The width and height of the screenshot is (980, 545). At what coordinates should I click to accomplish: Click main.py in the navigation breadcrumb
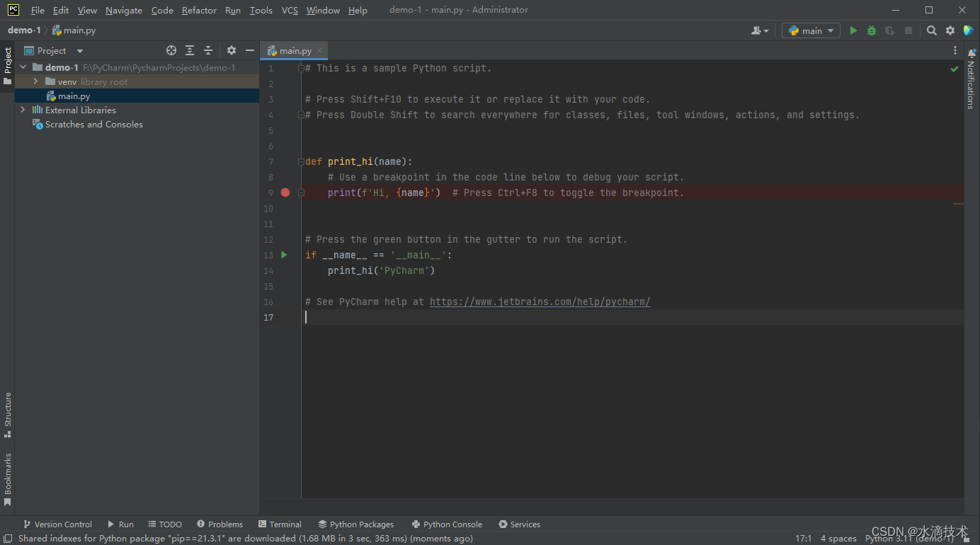(74, 30)
